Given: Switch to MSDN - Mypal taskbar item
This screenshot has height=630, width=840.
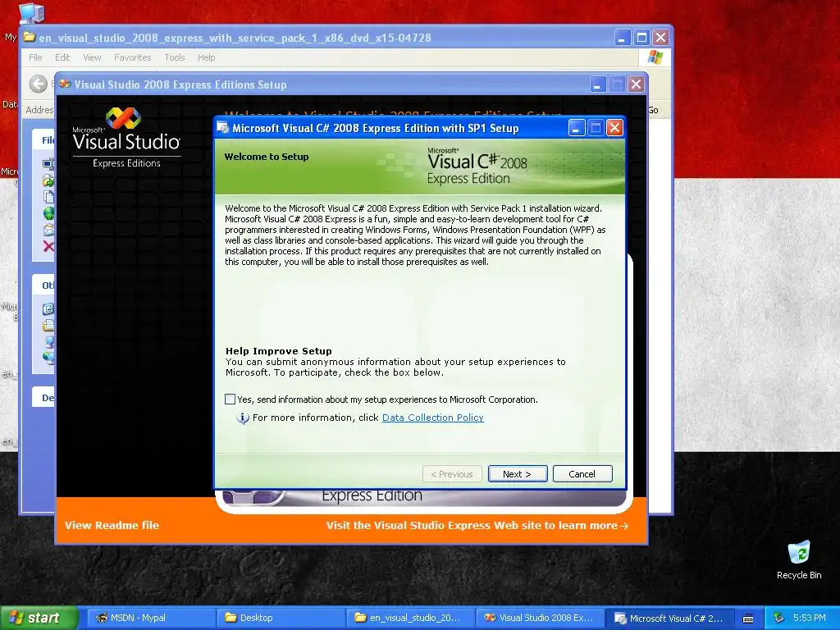Looking at the screenshot, I should coord(151,618).
